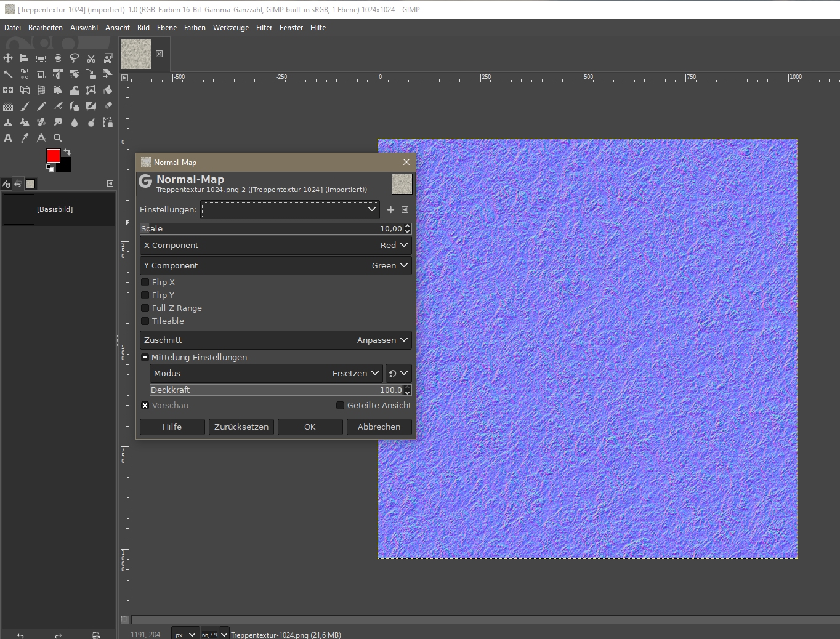840x639 pixels.
Task: Select the Heal tool
Action: tap(41, 122)
